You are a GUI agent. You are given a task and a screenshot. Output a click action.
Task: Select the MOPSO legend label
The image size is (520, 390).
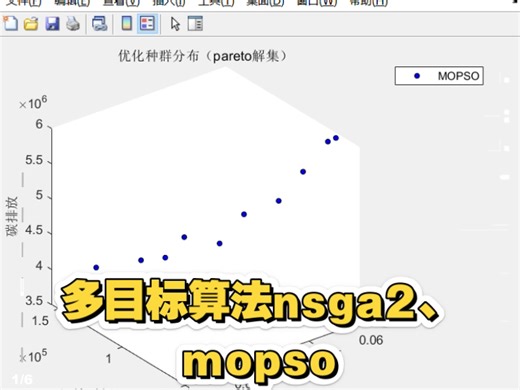[458, 76]
